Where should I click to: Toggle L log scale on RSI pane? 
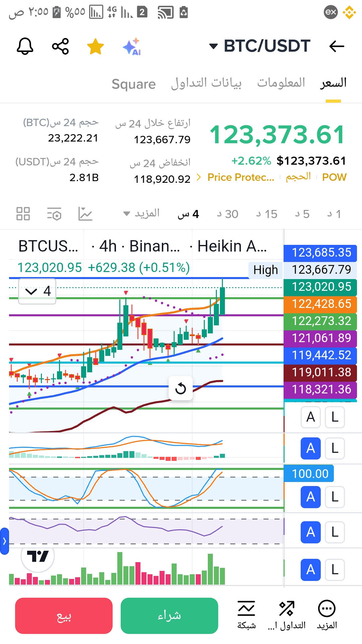[335, 532]
